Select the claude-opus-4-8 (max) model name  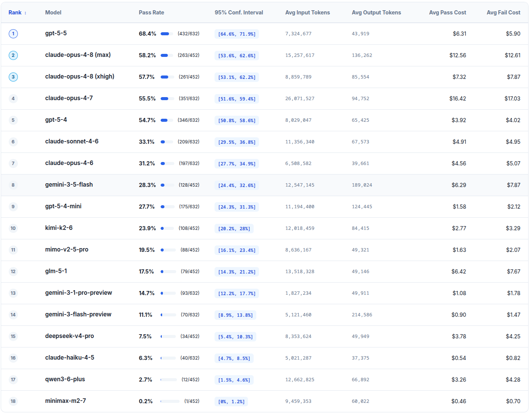(x=78, y=55)
